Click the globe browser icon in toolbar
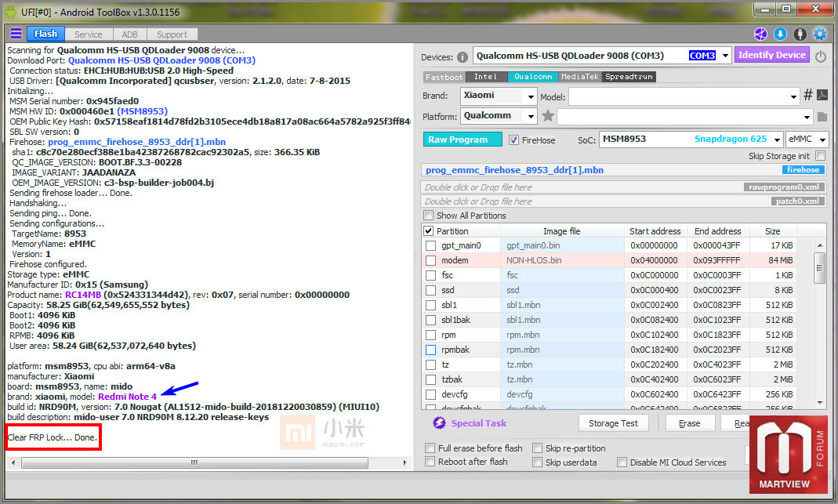The width and height of the screenshot is (838, 504). [760, 34]
